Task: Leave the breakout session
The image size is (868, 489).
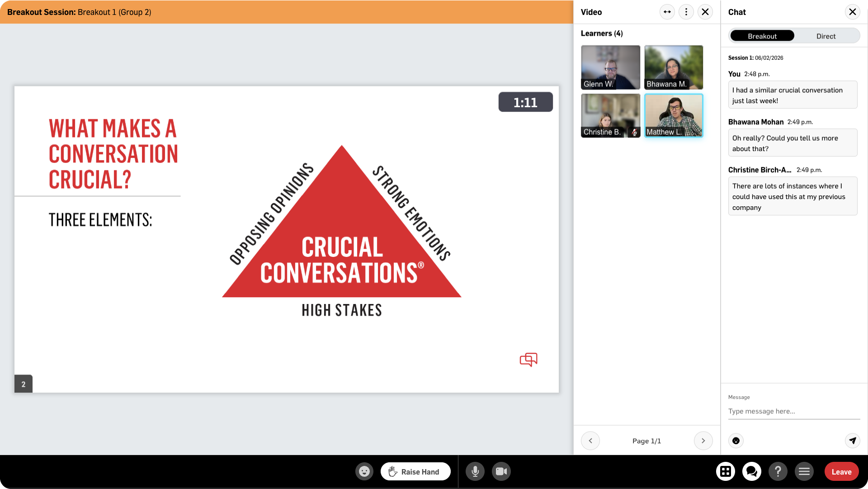Action: coord(841,471)
